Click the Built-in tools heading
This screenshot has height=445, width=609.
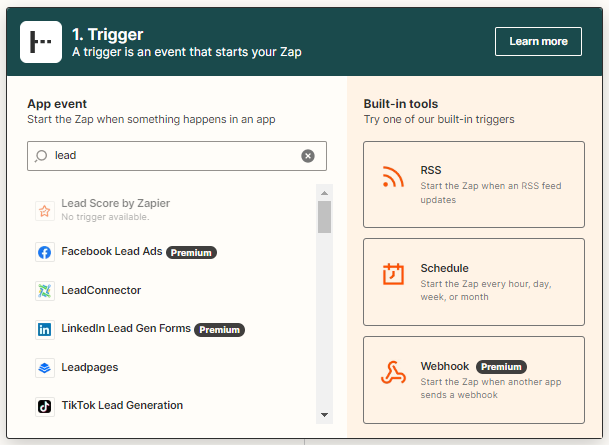coord(401,104)
